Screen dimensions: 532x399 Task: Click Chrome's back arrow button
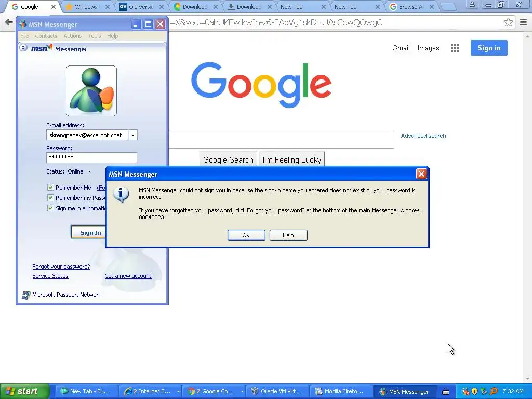point(8,22)
